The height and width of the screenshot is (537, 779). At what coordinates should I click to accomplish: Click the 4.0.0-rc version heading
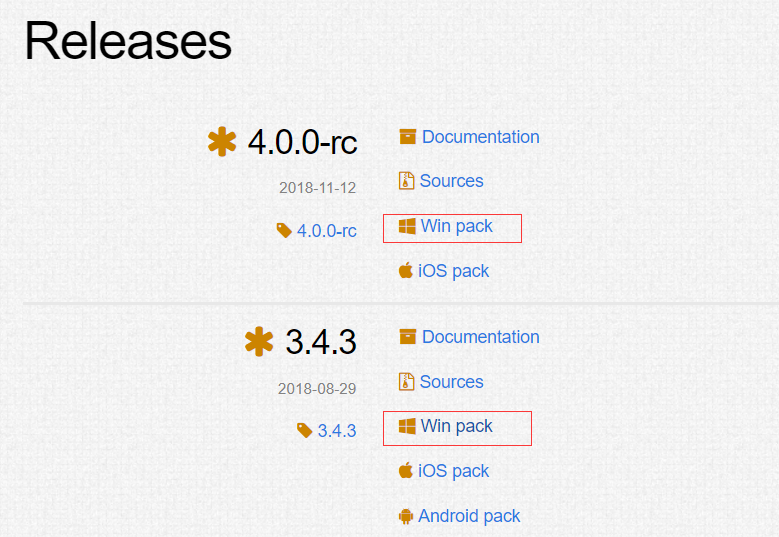(x=303, y=142)
